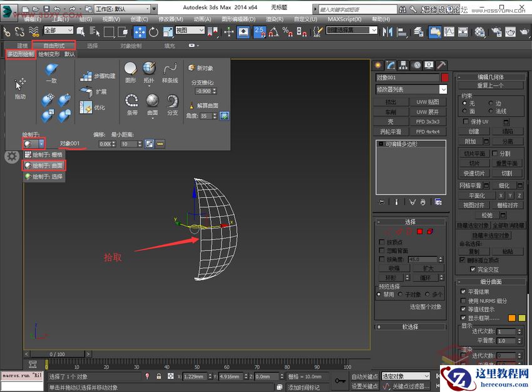The height and width of the screenshot is (392, 532).
Task: Switch to the 建模 ribbon tab
Action: [x=21, y=44]
